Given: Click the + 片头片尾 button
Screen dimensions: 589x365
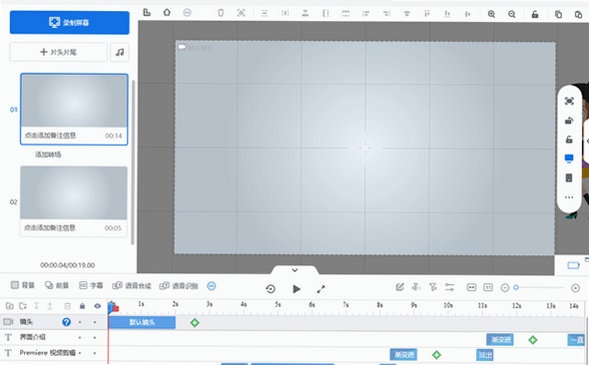Looking at the screenshot, I should pyautogui.click(x=58, y=52).
